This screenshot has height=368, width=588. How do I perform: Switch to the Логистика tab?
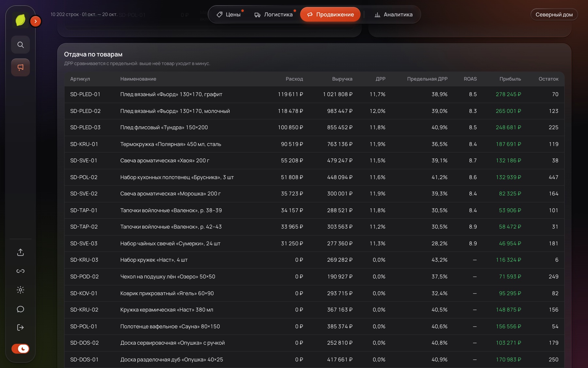point(273,14)
